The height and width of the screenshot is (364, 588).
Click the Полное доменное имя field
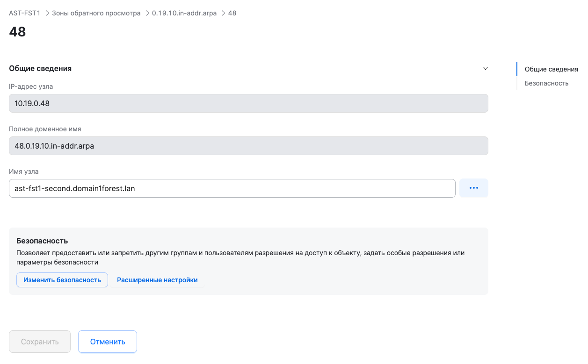248,146
